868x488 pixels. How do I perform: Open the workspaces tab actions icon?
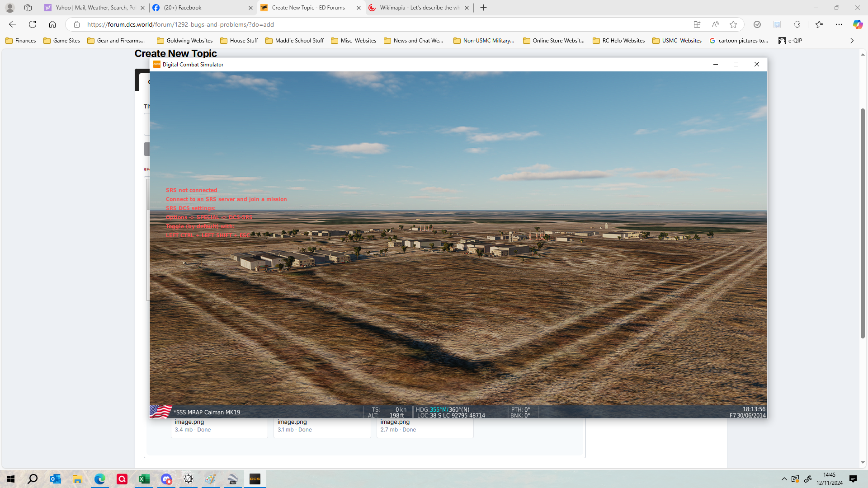pos(28,8)
